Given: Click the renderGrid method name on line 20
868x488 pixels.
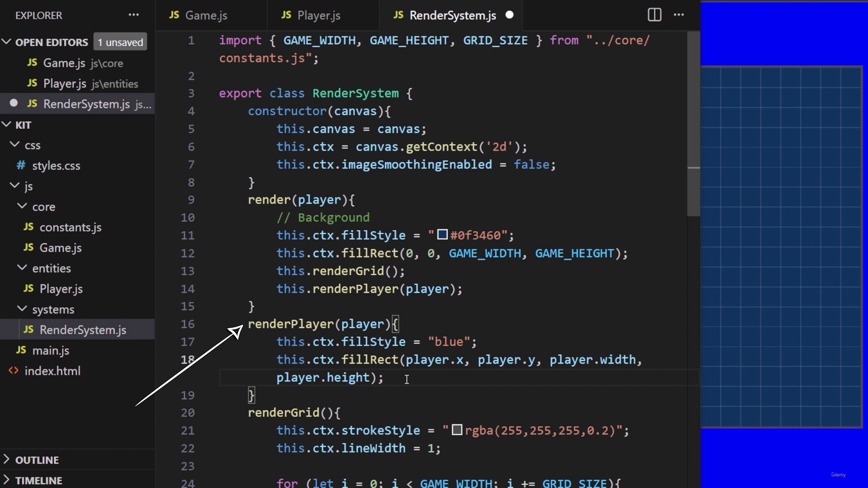Looking at the screenshot, I should click(284, 412).
